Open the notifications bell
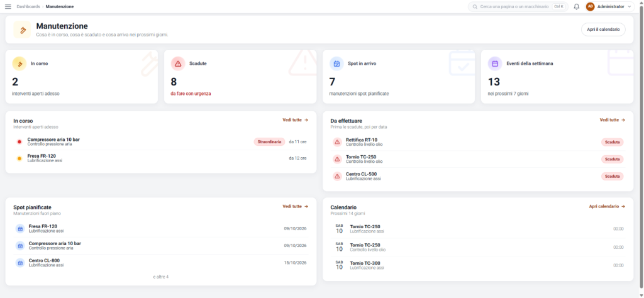This screenshot has width=644, height=298. [x=577, y=6]
